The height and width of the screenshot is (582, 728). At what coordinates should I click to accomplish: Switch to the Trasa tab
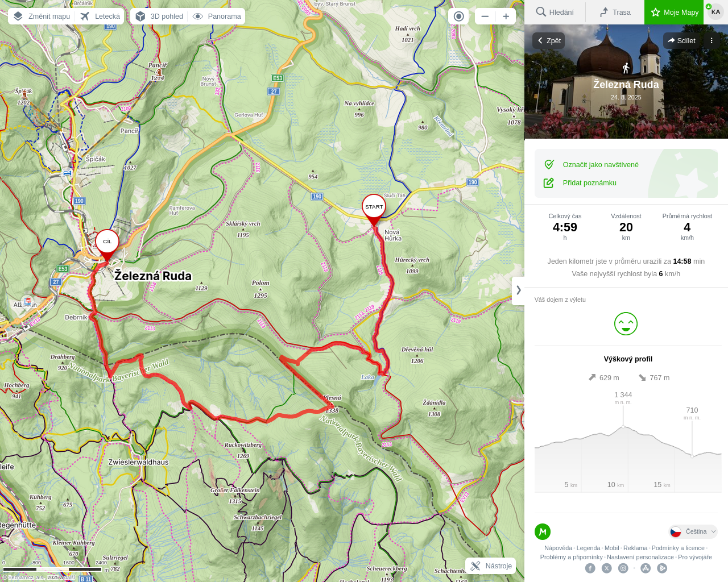pyautogui.click(x=615, y=12)
